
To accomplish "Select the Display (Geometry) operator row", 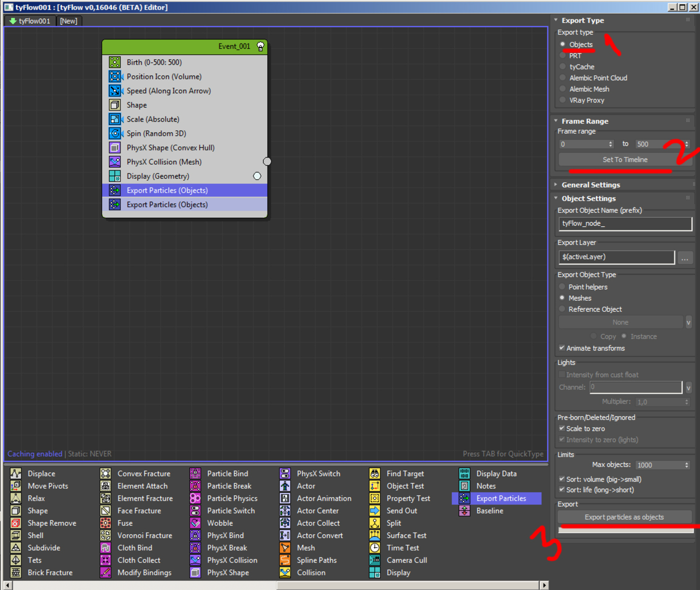I will tap(185, 176).
